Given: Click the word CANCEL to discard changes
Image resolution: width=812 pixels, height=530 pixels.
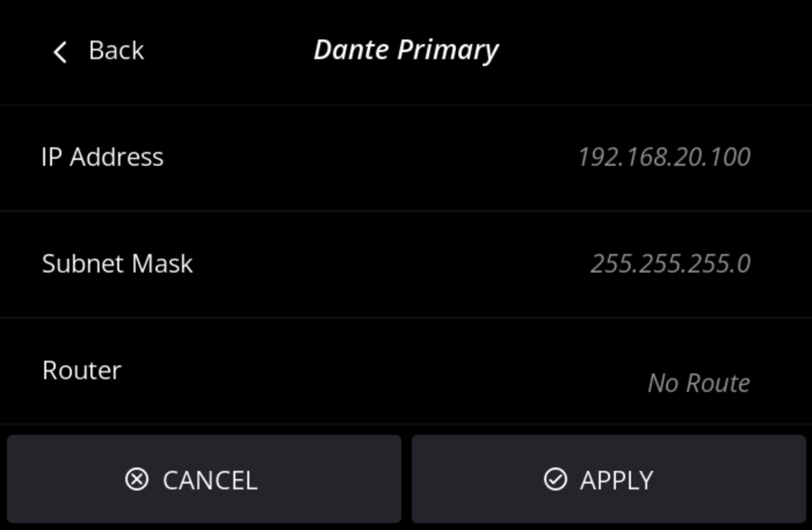Looking at the screenshot, I should pyautogui.click(x=210, y=481).
